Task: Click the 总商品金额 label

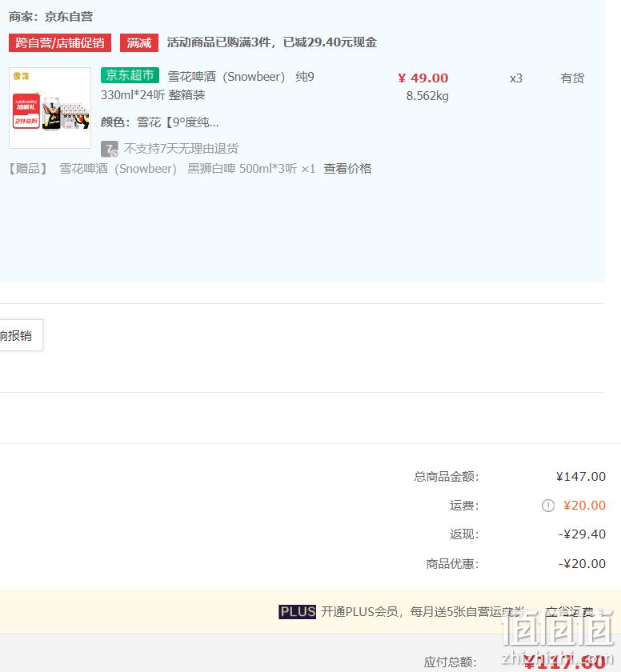Action: 446,477
